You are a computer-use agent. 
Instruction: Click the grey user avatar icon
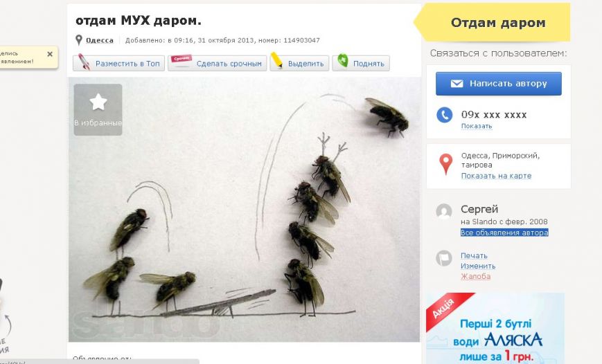[444, 211]
